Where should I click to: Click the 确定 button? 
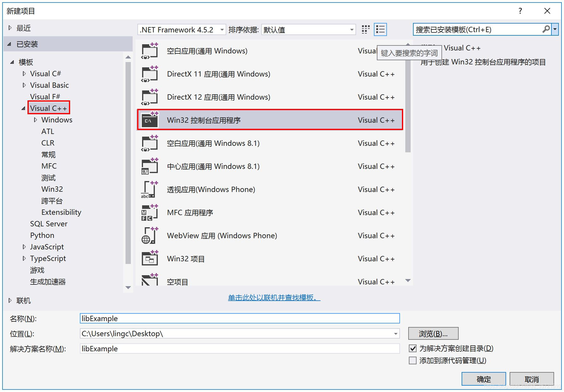483,379
